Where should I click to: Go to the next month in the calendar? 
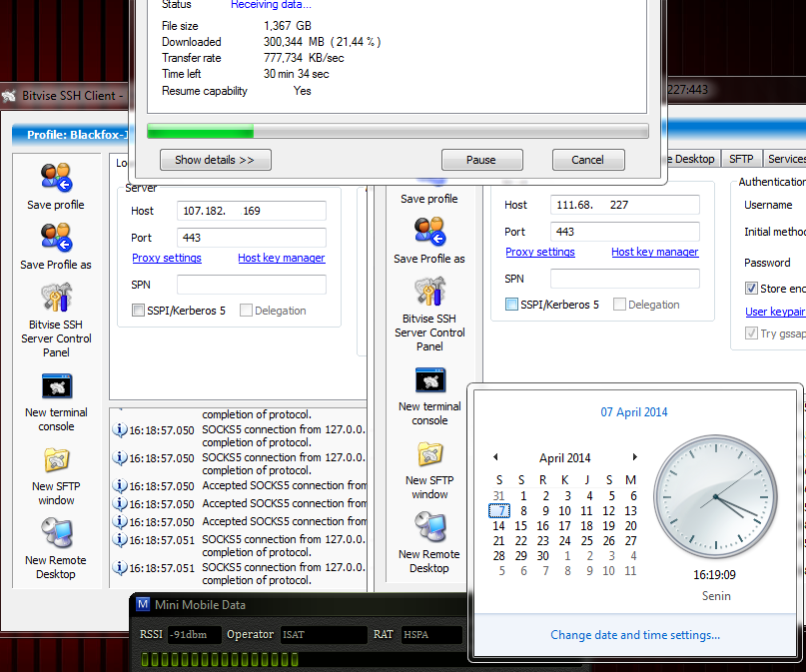click(x=636, y=457)
